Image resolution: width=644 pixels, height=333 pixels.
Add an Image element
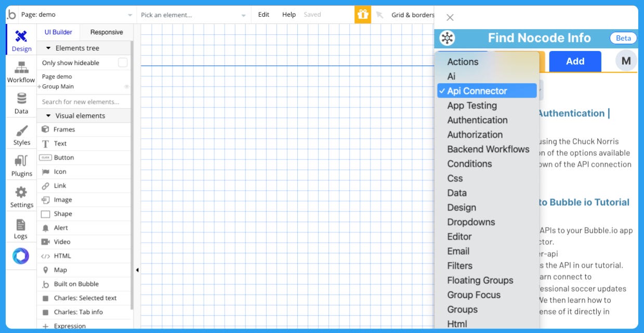pos(84,199)
